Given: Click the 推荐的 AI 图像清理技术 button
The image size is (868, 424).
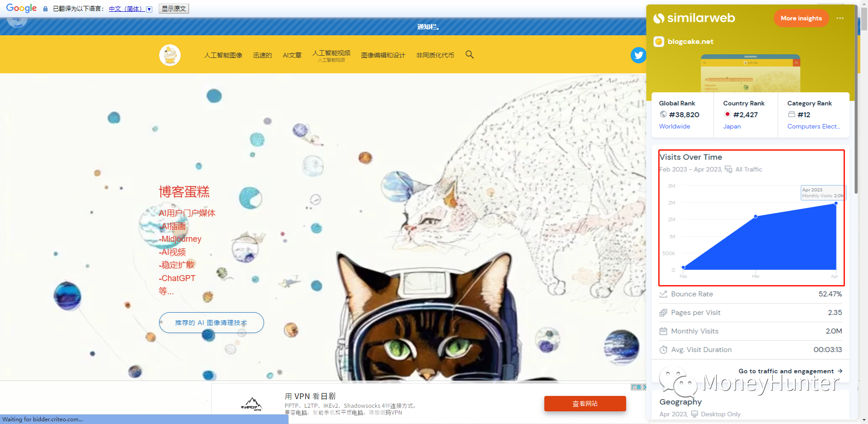Looking at the screenshot, I should click(211, 323).
